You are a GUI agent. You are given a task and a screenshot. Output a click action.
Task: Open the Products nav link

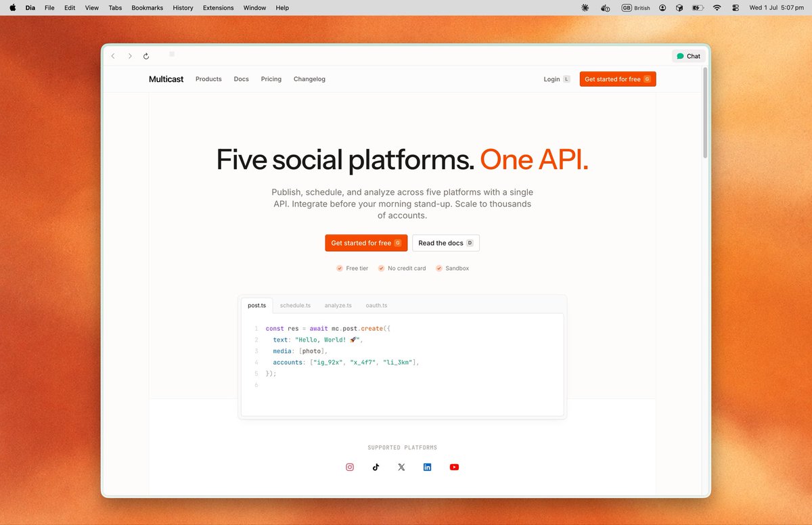[208, 79]
